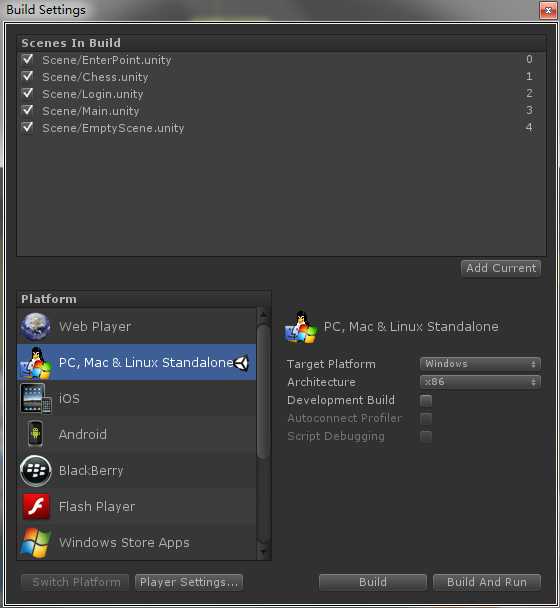Click build index 4 of EmptyScene
Viewport: 560px width, 608px height.
[x=529, y=127]
